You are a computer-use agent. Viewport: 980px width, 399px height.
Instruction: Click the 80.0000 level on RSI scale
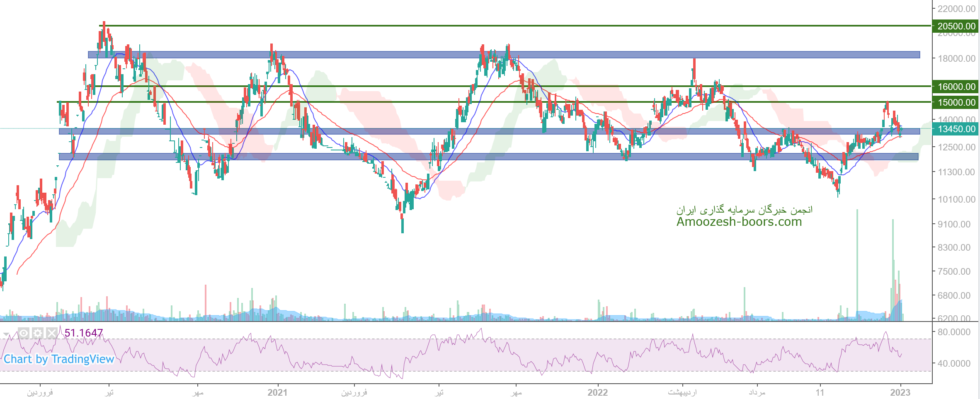click(x=954, y=332)
